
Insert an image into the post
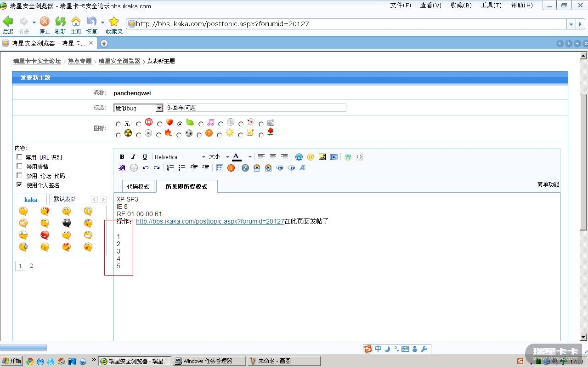(322, 157)
